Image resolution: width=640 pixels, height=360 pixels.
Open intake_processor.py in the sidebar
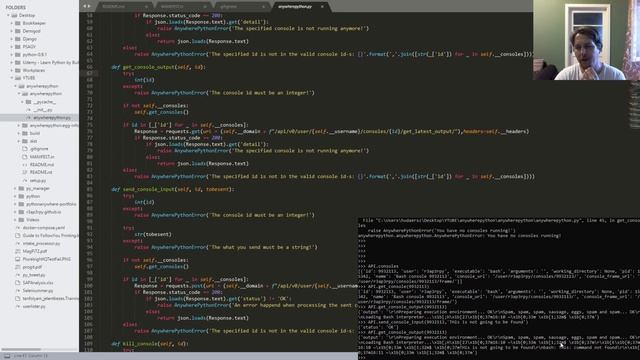coord(41,243)
